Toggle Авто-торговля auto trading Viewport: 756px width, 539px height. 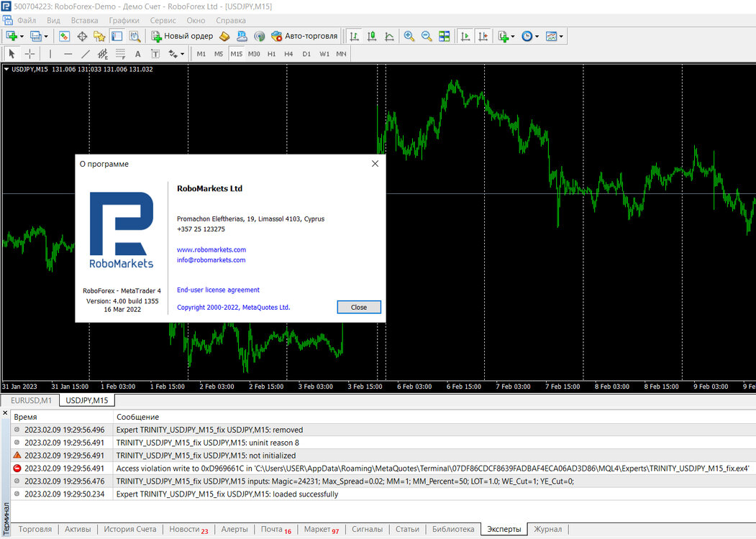(x=304, y=36)
